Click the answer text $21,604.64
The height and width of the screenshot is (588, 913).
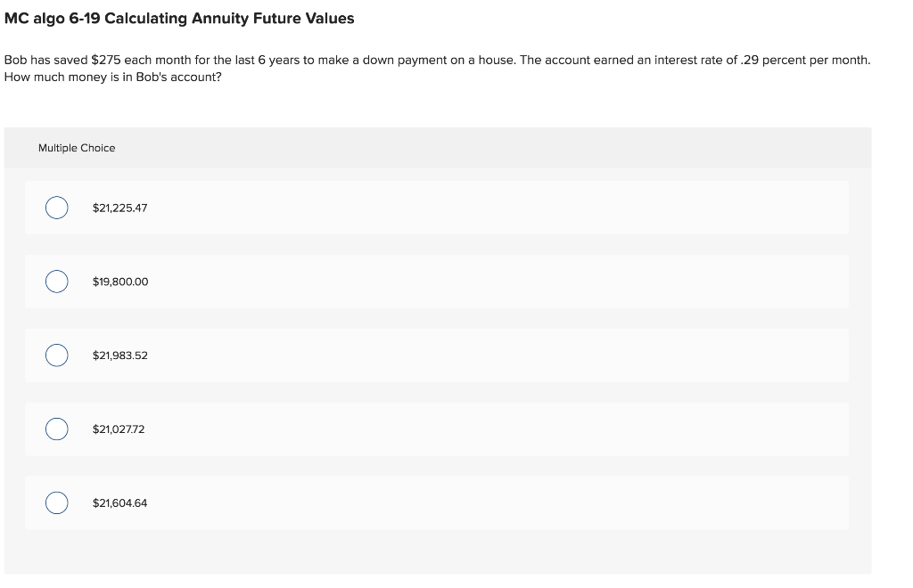coord(119,502)
